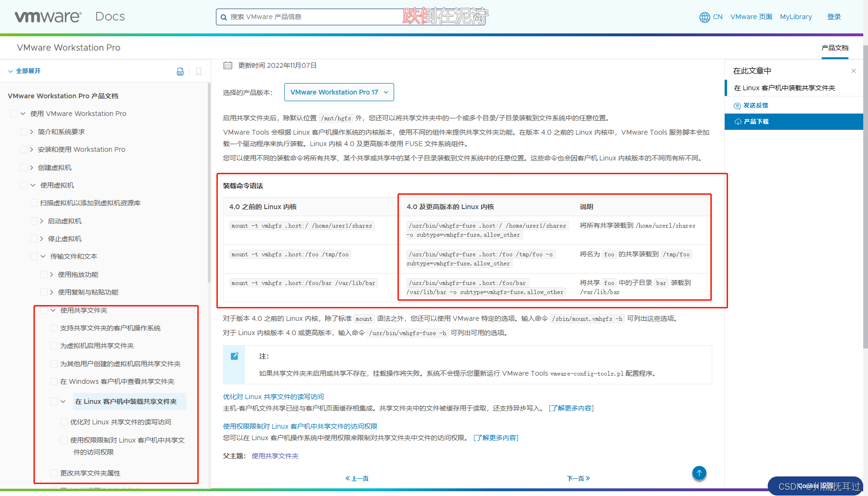Tick checkbox for 更改共享文件夹属性

click(x=54, y=473)
